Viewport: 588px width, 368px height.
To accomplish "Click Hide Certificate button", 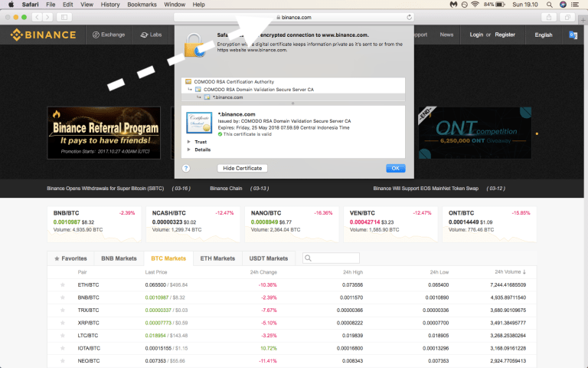I will coord(242,168).
